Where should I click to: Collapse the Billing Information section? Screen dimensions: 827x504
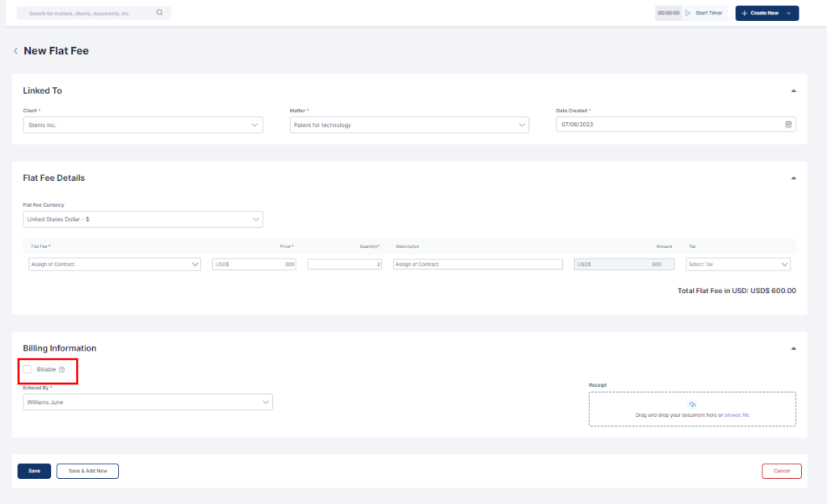[x=793, y=348]
